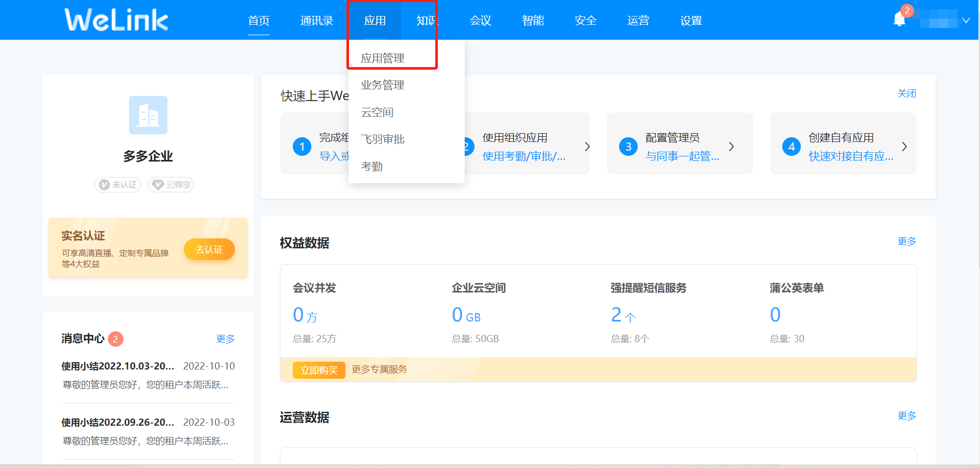Viewport: 980px width, 468px height.
Task: Click the 去认证 button
Action: click(209, 249)
